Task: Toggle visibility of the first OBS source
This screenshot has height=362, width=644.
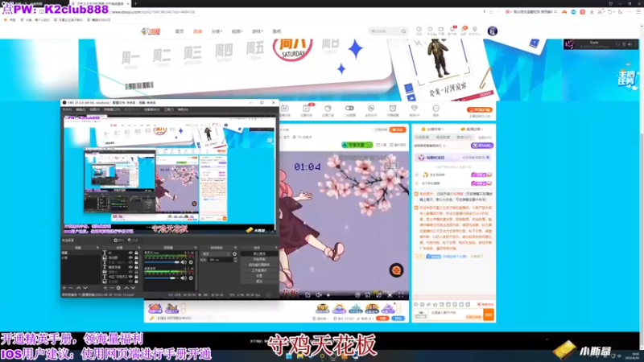Action: tap(130, 253)
